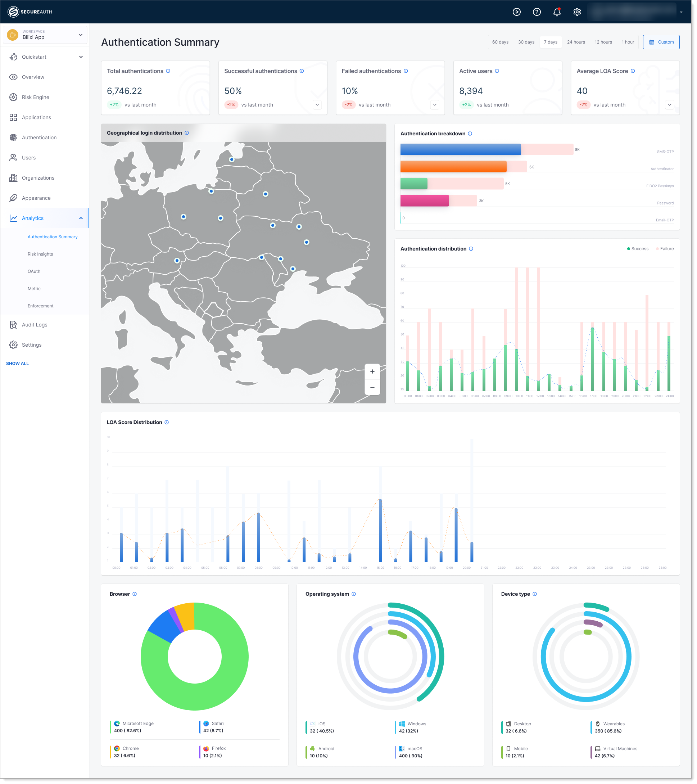
Task: Click the info icon beside Authentication breakdown
Action: point(470,134)
